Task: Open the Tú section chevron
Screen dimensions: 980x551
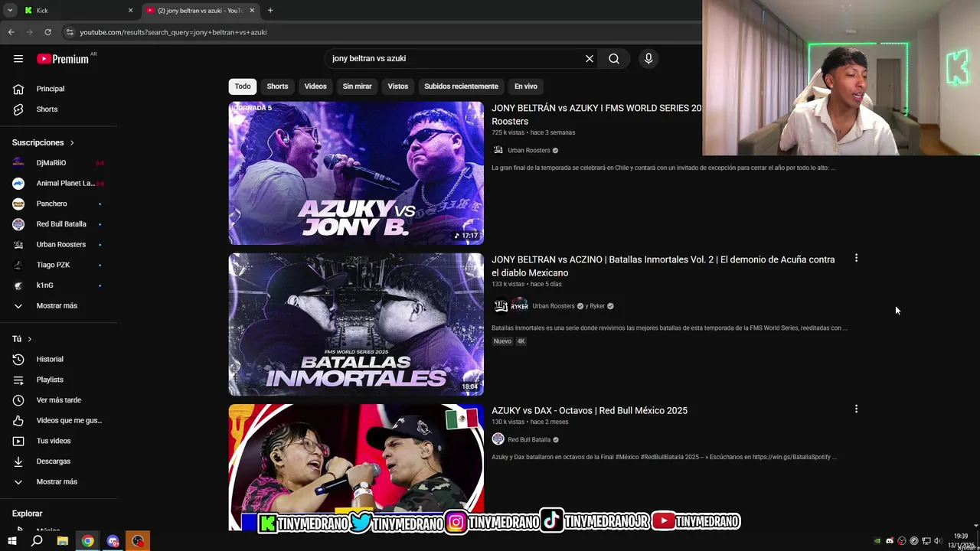Action: click(30, 339)
